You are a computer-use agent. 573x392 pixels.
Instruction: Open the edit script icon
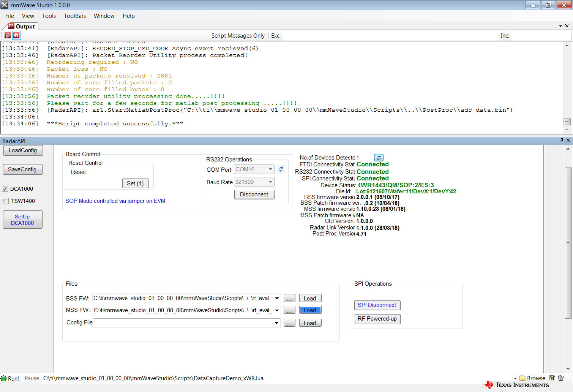[x=552, y=378]
